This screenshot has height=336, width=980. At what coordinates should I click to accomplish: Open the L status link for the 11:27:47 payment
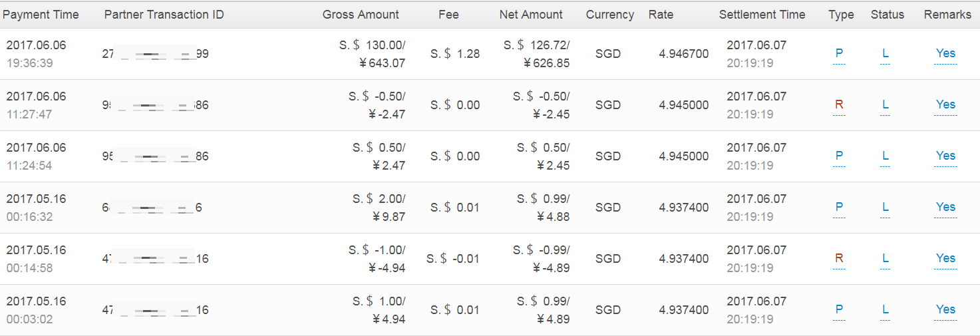point(886,104)
